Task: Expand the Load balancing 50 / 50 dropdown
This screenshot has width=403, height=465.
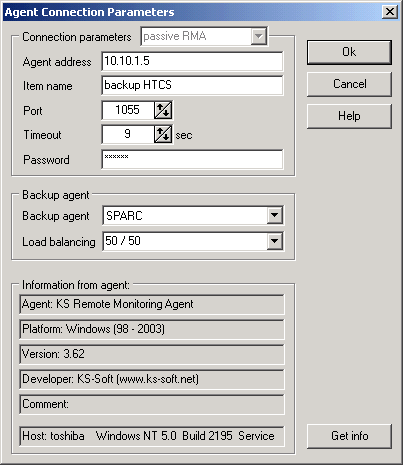Action: [x=275, y=241]
